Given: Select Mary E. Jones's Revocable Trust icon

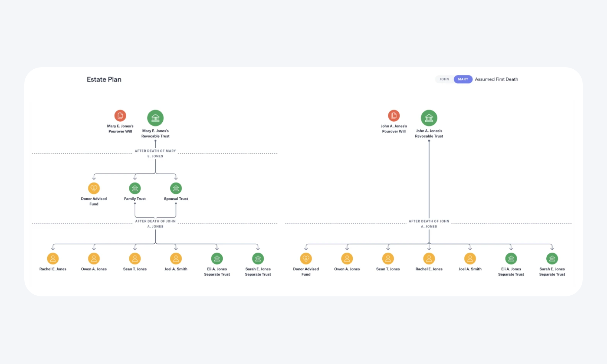Looking at the screenshot, I should pyautogui.click(x=155, y=118).
